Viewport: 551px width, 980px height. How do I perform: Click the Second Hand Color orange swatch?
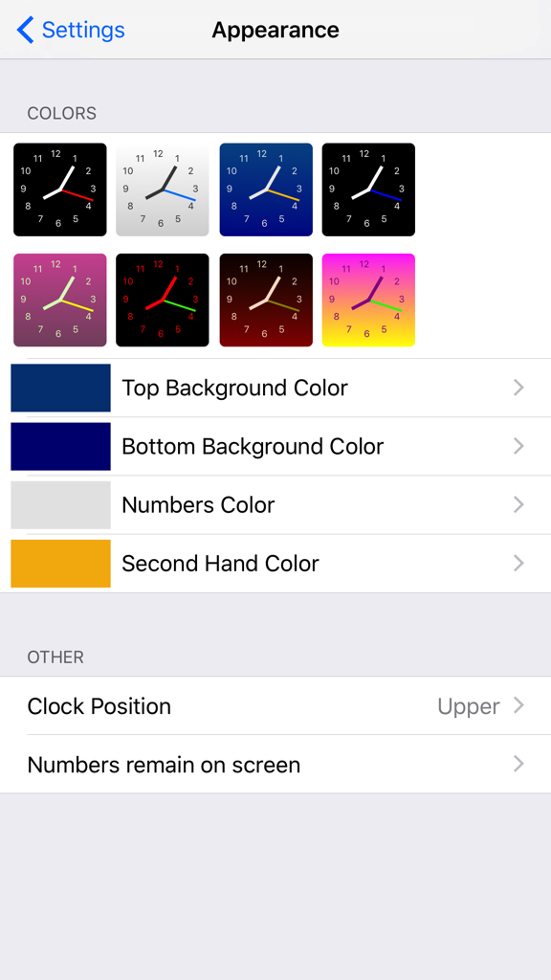pyautogui.click(x=60, y=564)
